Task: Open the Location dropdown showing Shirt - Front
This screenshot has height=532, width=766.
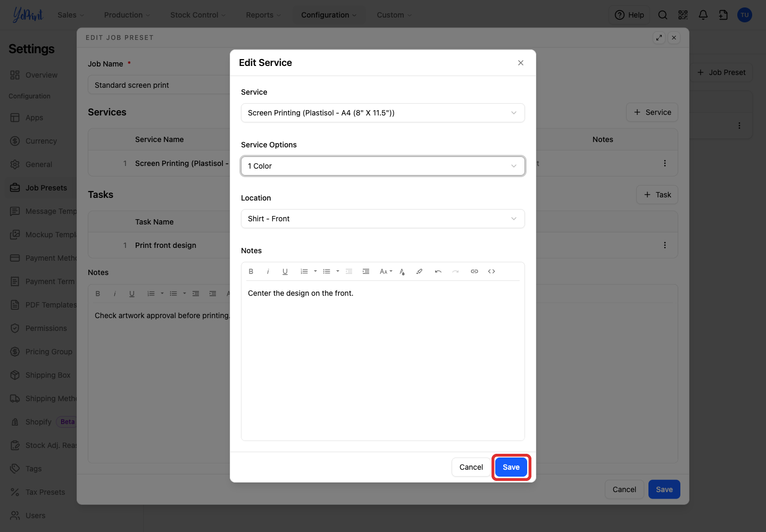Action: 383,219
